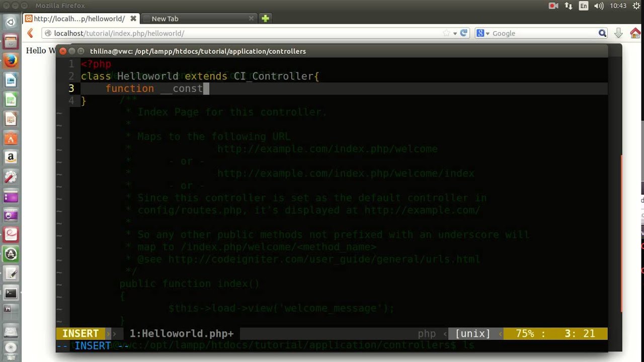The width and height of the screenshot is (644, 362).
Task: Open the network indicator menu
Action: click(569, 6)
